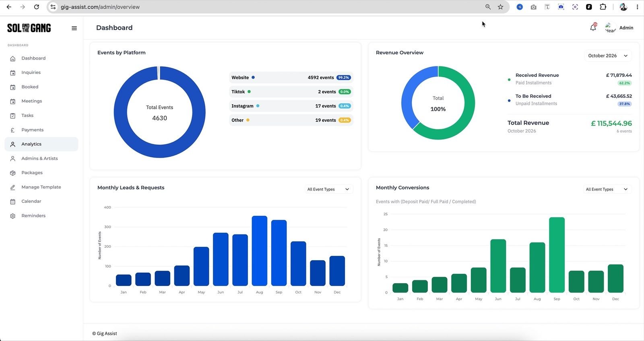Click the Dashboard home icon in sidebar

tap(13, 59)
